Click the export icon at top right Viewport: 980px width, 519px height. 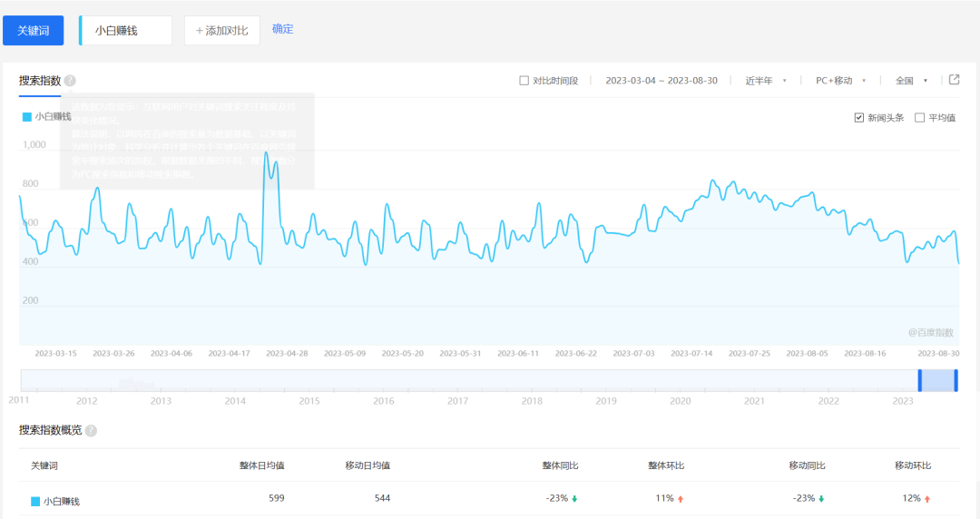[x=954, y=80]
